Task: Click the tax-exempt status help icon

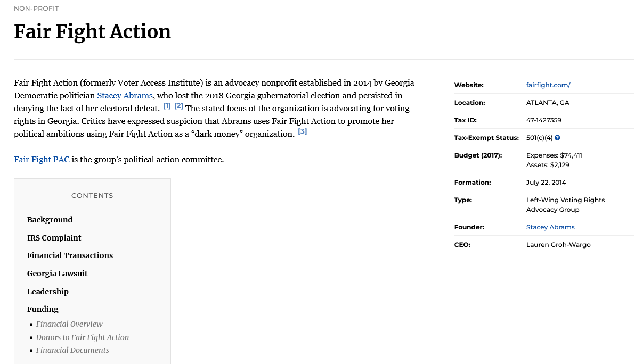Action: 557,138
